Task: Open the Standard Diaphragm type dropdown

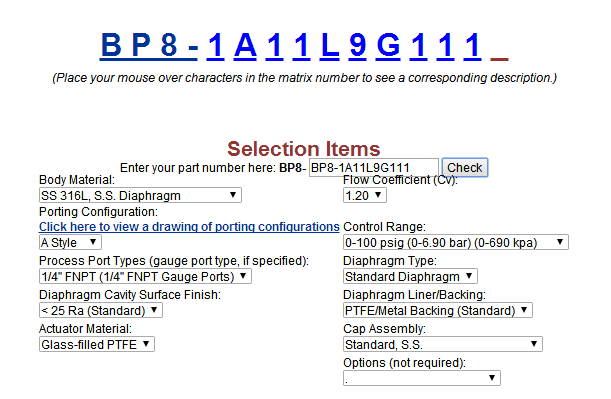Action: click(x=410, y=277)
